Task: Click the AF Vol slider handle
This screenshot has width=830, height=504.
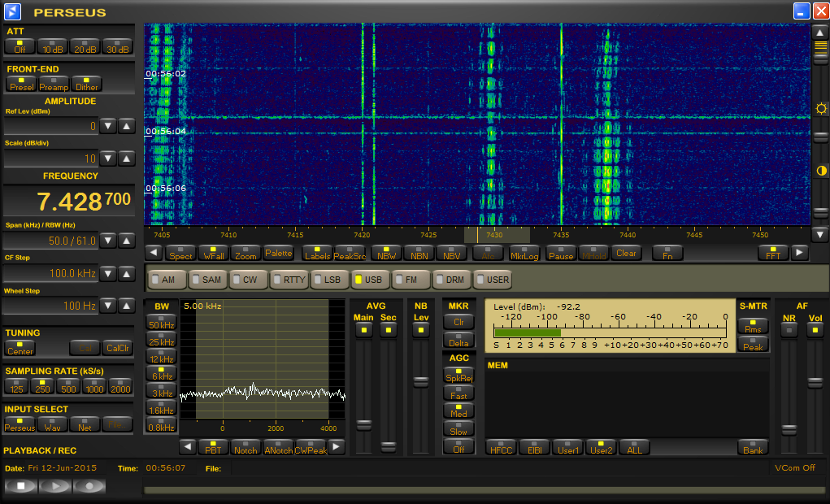Action: point(815,382)
